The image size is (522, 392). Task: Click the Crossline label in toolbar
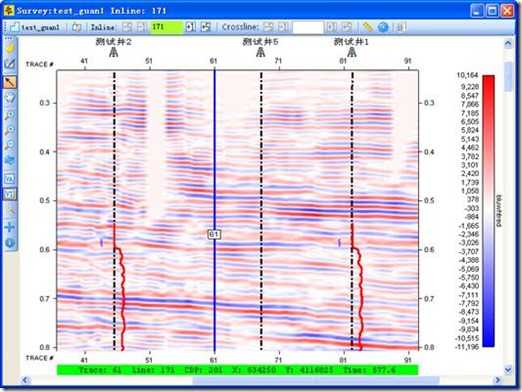(240, 27)
